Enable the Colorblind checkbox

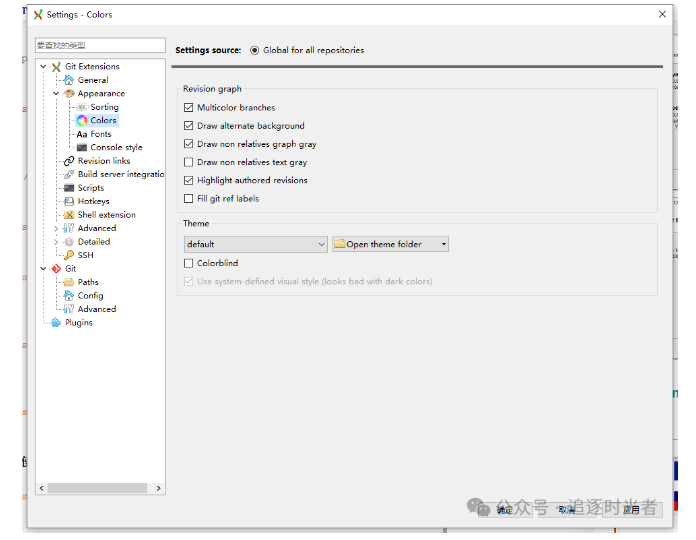click(189, 264)
